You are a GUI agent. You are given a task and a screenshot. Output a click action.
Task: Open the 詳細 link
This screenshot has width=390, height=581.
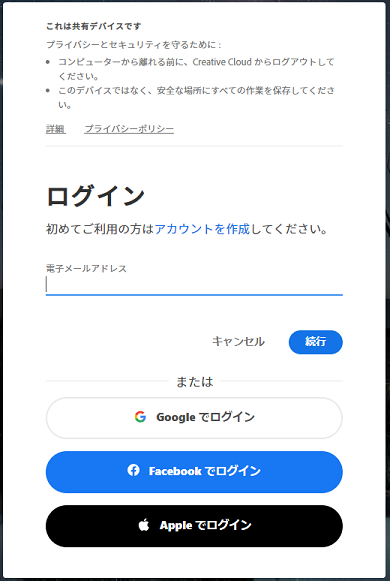pos(56,129)
